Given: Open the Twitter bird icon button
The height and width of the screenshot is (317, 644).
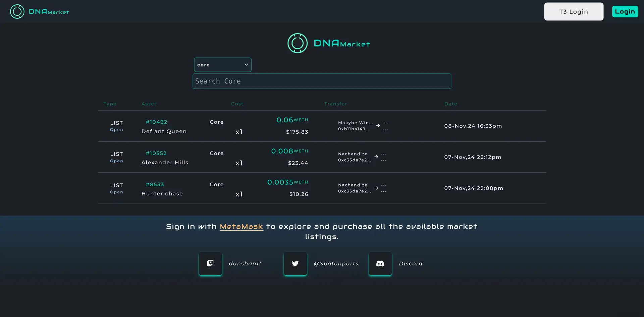Looking at the screenshot, I should 295,264.
